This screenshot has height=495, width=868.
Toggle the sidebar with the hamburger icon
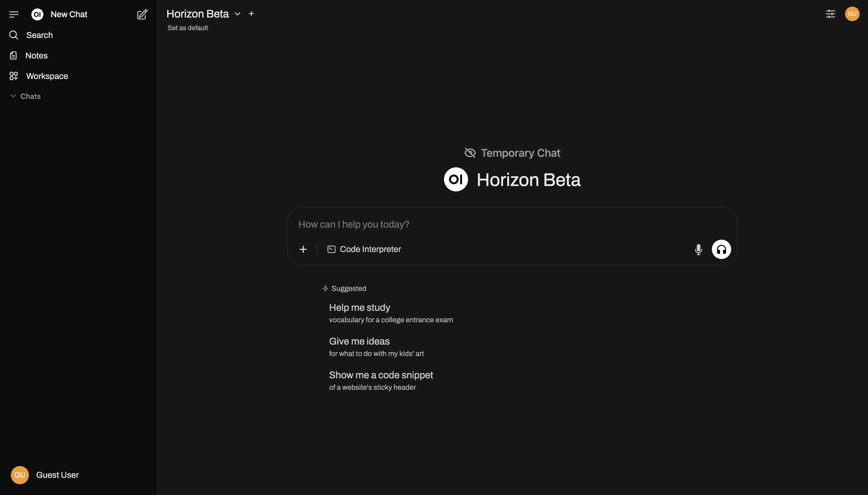coord(14,14)
